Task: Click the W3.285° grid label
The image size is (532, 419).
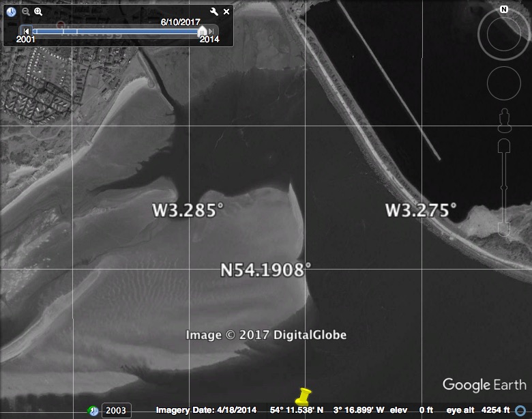Action: 188,210
